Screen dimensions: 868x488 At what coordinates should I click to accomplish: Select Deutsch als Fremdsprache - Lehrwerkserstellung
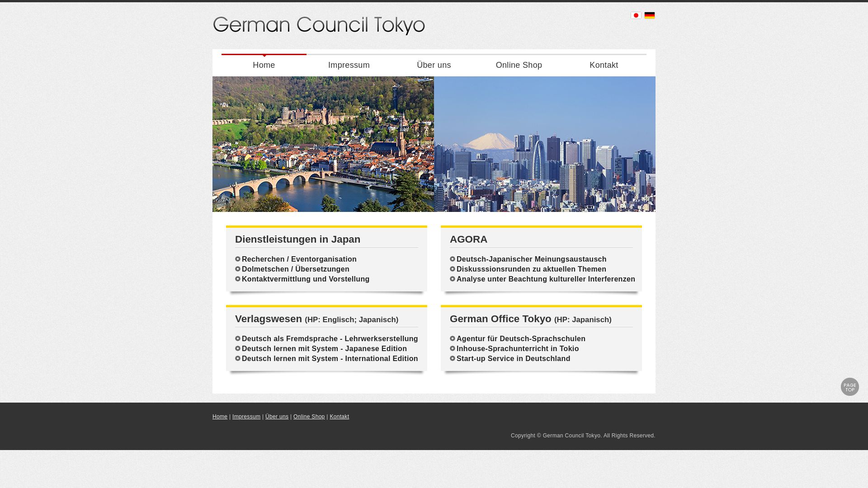click(x=330, y=339)
